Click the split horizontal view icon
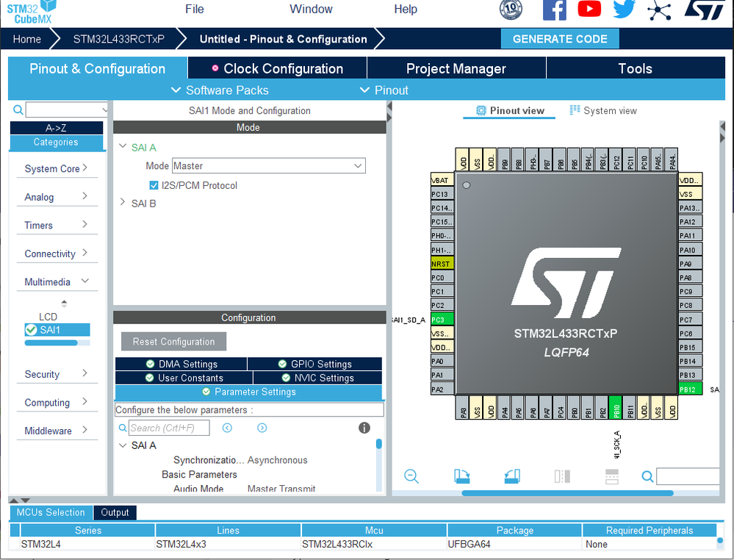The height and width of the screenshot is (560, 734). [562, 476]
